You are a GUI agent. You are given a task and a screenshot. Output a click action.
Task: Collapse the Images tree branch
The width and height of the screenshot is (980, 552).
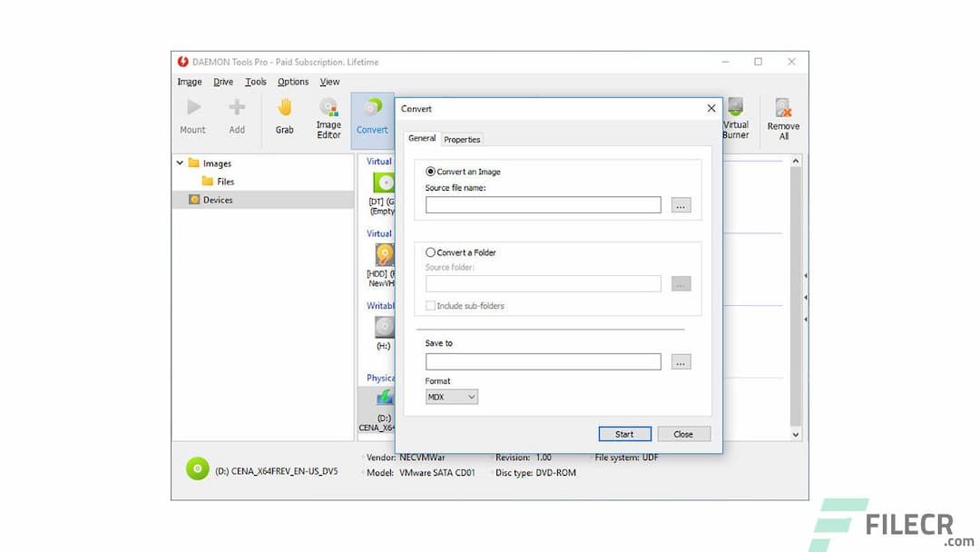(x=180, y=163)
